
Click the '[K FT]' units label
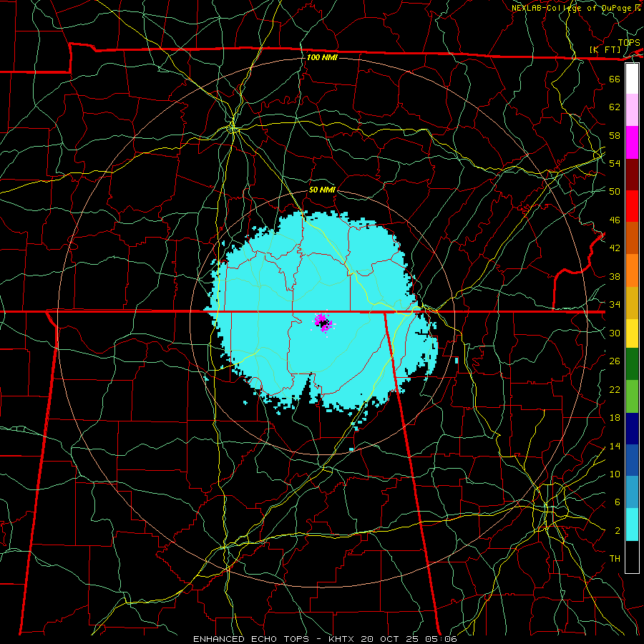[x=605, y=49]
